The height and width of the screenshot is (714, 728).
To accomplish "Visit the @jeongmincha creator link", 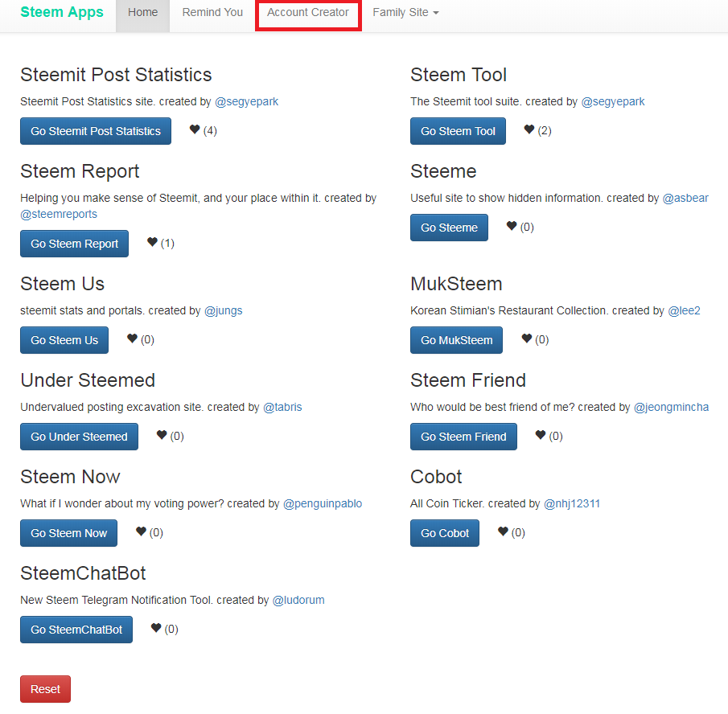I will (671, 407).
